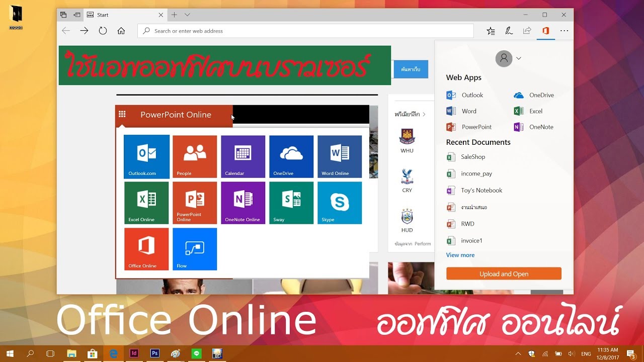
Task: Open Photoshop from the taskbar
Action: 155,353
